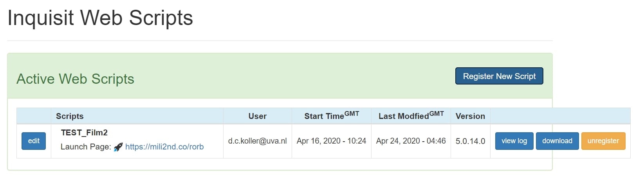Open the mili2nd.co/rorb launch link
This screenshot has width=644, height=196.
[x=164, y=147]
